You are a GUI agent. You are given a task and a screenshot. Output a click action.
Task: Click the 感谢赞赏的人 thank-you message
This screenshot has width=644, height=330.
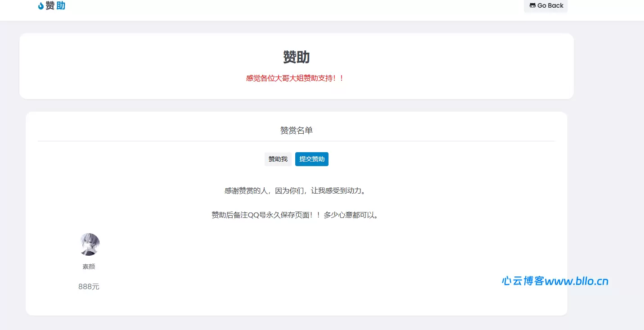click(295, 191)
